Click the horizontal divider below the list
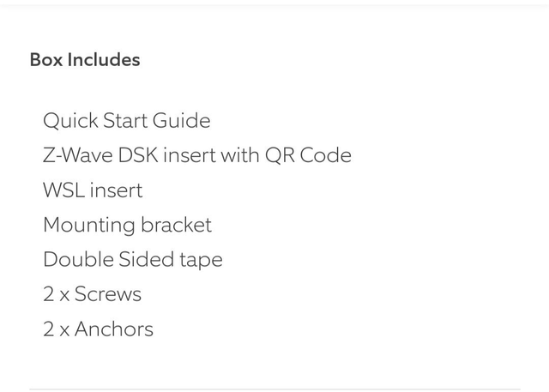Viewport: 549px width, 392px height. tap(274, 389)
